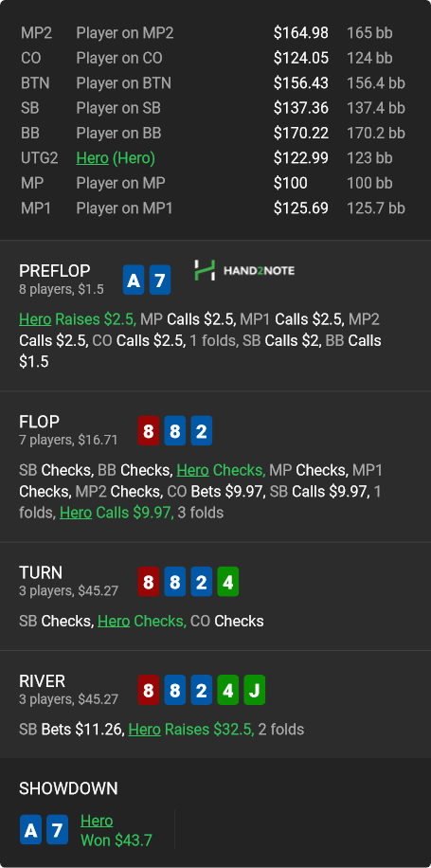Viewport: 431px width, 868px height.
Task: Click the showdown Ace card icon
Action: [30, 829]
